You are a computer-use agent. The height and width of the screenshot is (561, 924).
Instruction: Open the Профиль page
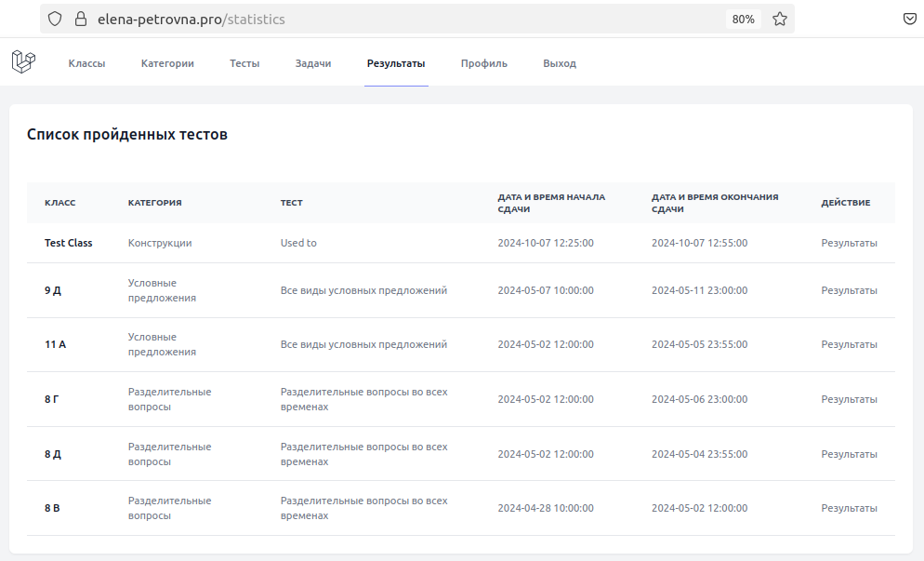click(x=483, y=63)
